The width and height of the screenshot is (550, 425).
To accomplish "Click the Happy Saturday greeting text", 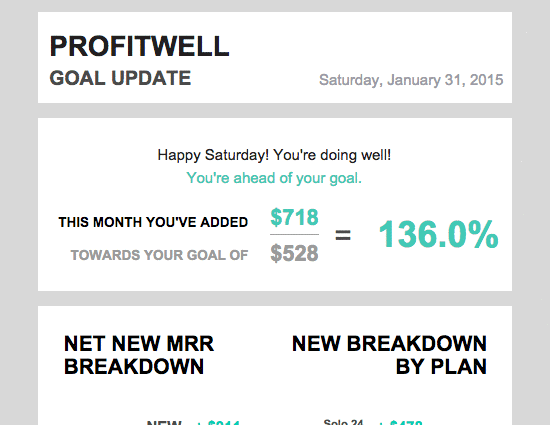I will pos(274,155).
